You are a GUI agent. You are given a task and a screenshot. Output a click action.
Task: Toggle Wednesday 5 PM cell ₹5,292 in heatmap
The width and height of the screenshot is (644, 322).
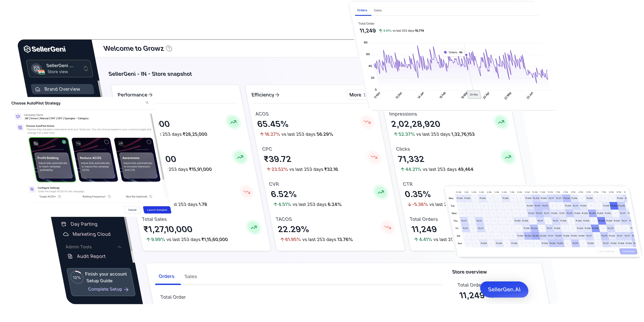[592, 213]
